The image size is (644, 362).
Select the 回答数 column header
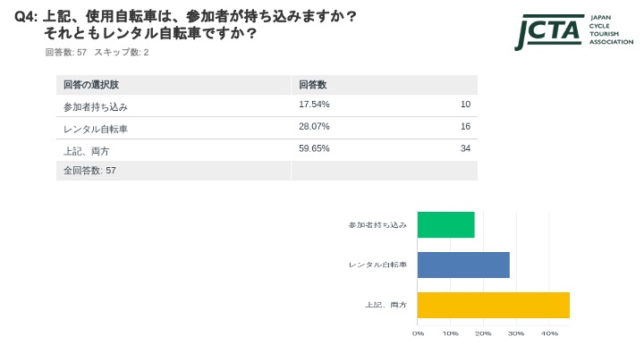312,85
